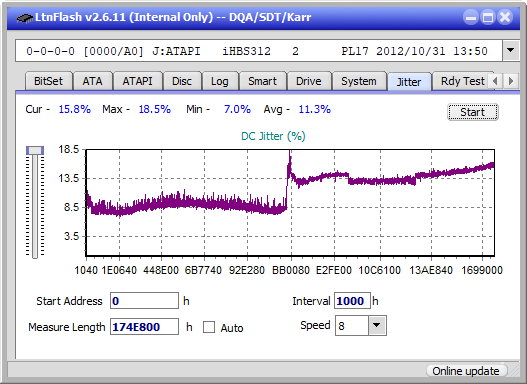The height and width of the screenshot is (384, 527).
Task: Select the Log tab
Action: tap(219, 81)
